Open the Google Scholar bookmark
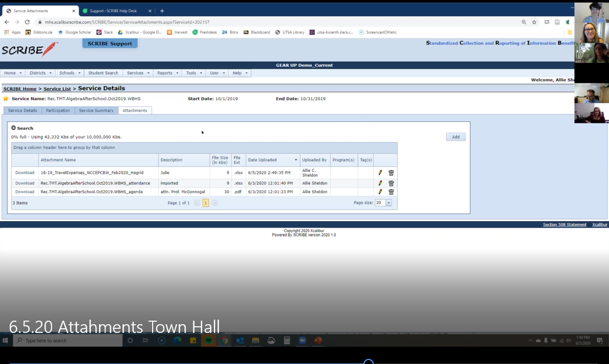 click(x=75, y=32)
